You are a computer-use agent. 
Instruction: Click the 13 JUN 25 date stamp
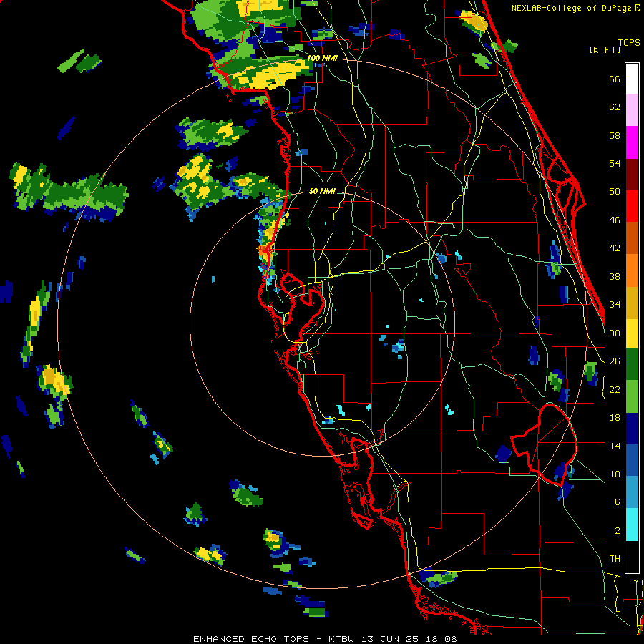(x=391, y=639)
